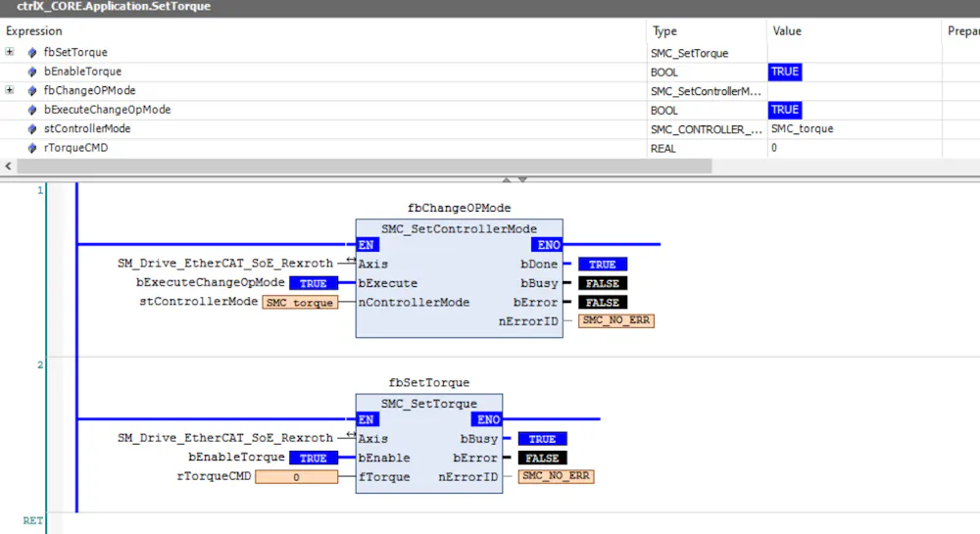
Task: Click the pane splitter collapse arrows
Action: [515, 179]
